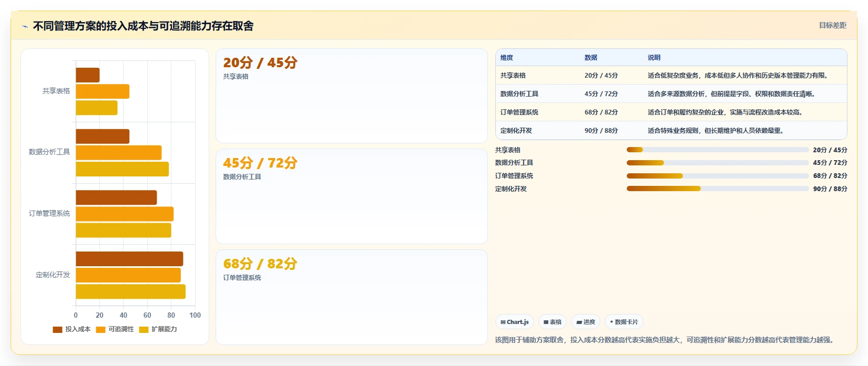868x366 pixels.
Task: Click the card title 不同管理方案的投入成本与可追溯能力存在取舍
Action: click(x=143, y=26)
